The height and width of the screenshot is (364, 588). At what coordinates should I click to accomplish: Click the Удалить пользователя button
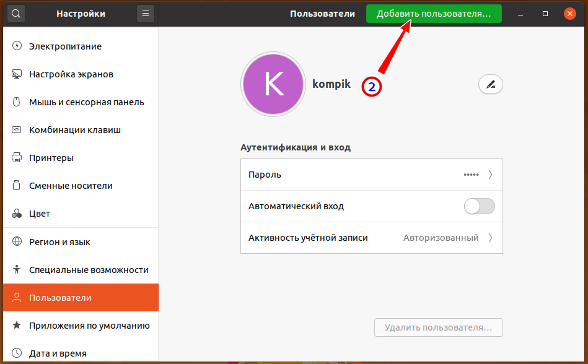tap(438, 327)
